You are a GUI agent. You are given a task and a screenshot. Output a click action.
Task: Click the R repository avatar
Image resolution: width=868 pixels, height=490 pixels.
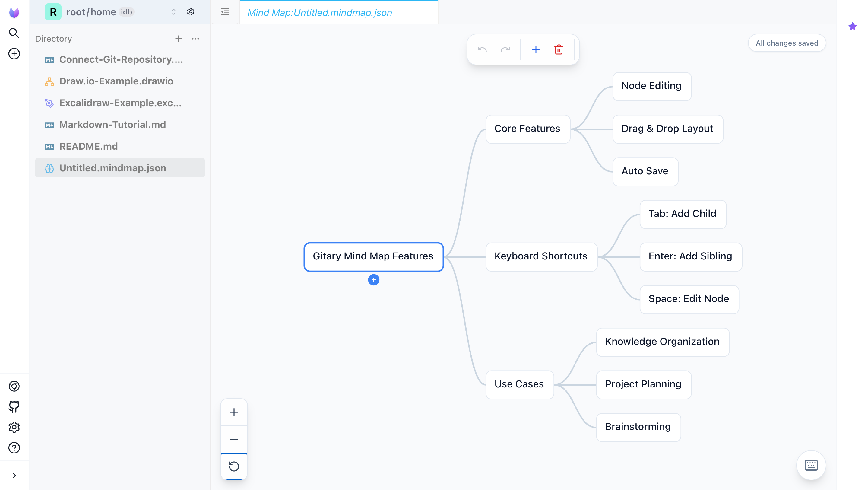click(x=53, y=12)
